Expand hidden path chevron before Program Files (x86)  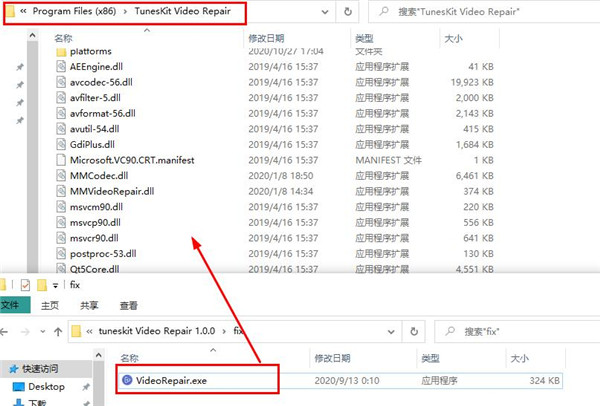coord(23,11)
